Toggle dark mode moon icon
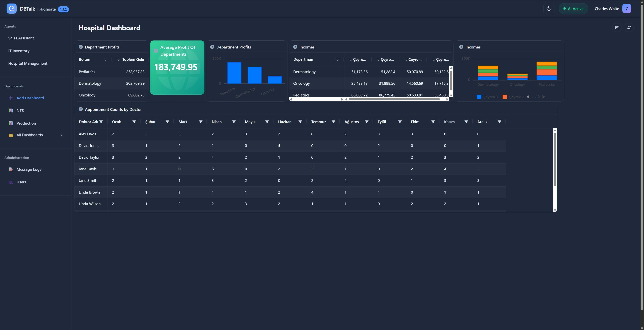Viewport: 644px width, 330px height. point(549,9)
